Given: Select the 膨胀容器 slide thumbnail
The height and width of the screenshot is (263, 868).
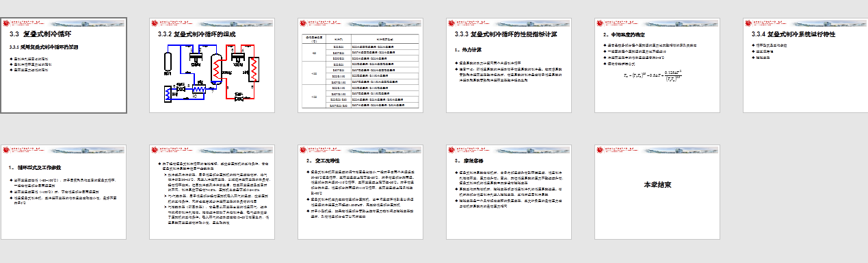Looking at the screenshot, I should tap(508, 192).
